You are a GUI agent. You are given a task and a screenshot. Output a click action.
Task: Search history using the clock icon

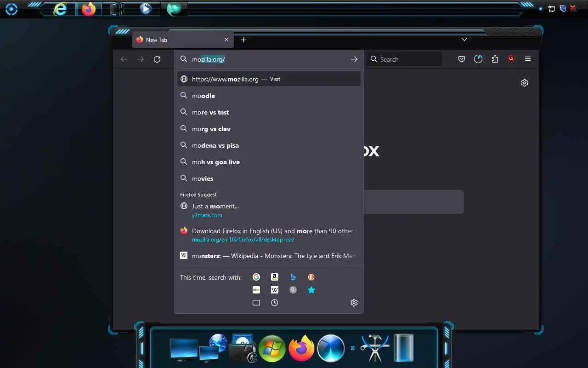(x=275, y=303)
